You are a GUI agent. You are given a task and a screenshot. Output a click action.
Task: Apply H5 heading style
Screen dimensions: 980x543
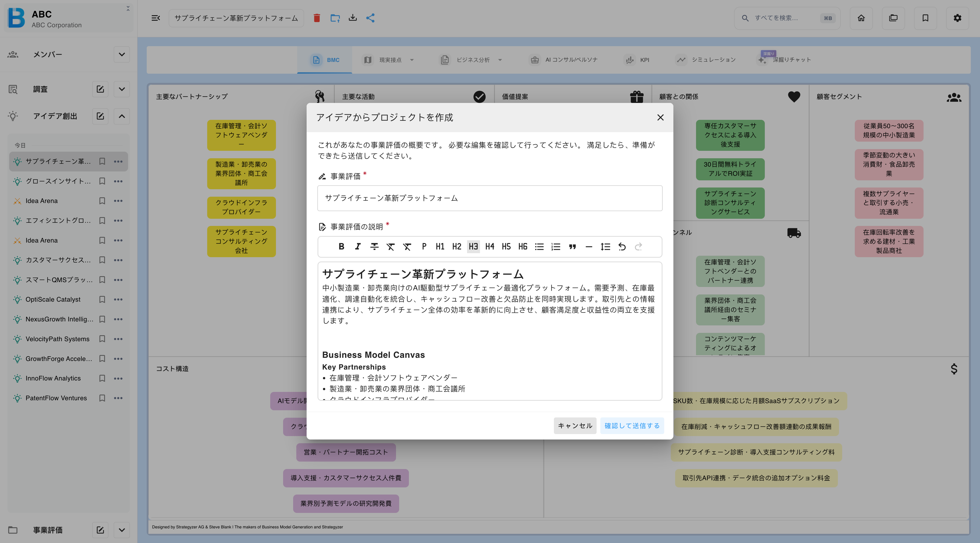506,247
